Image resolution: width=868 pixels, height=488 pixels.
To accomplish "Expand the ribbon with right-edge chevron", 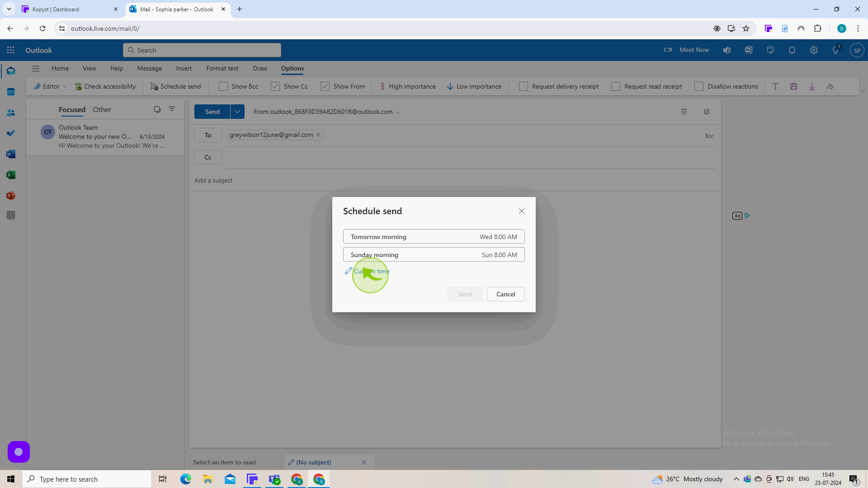I will pyautogui.click(x=863, y=91).
